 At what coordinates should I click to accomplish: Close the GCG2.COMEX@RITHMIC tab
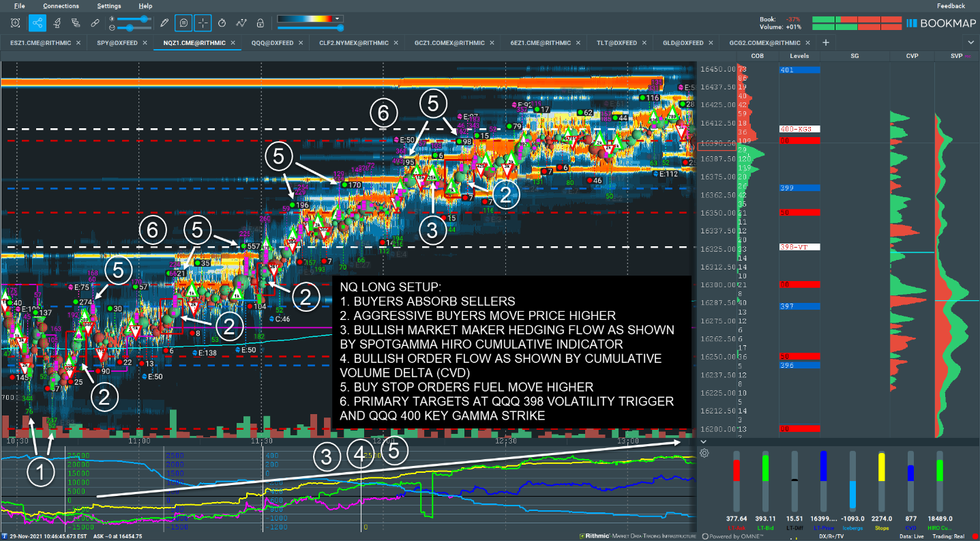click(809, 43)
